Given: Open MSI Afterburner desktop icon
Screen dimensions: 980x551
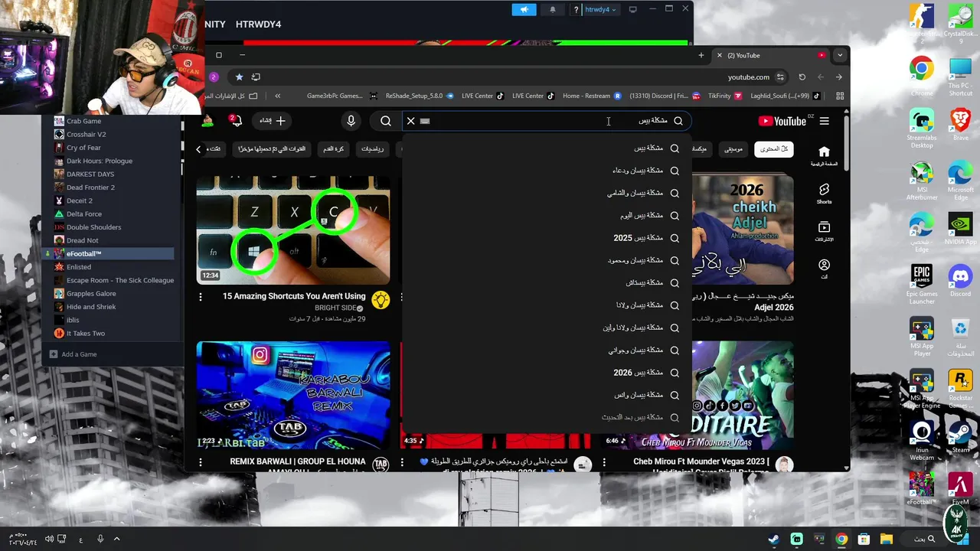Looking at the screenshot, I should point(922,181).
